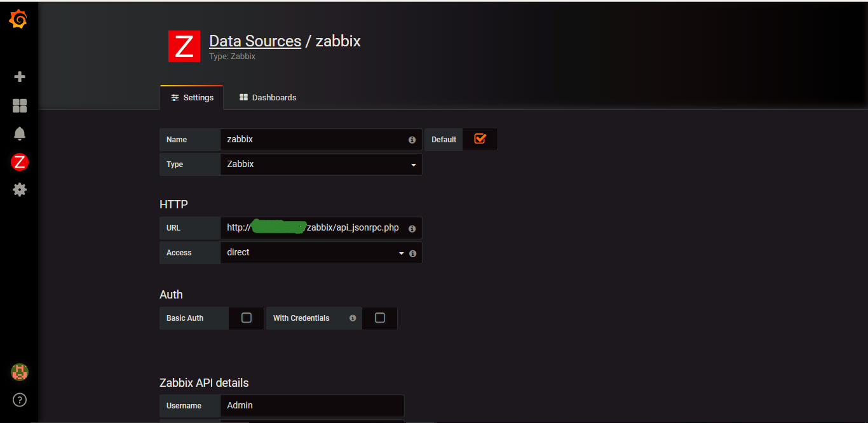Open the Alerting bell icon
Screen dimensions: 868x423
tap(20, 133)
